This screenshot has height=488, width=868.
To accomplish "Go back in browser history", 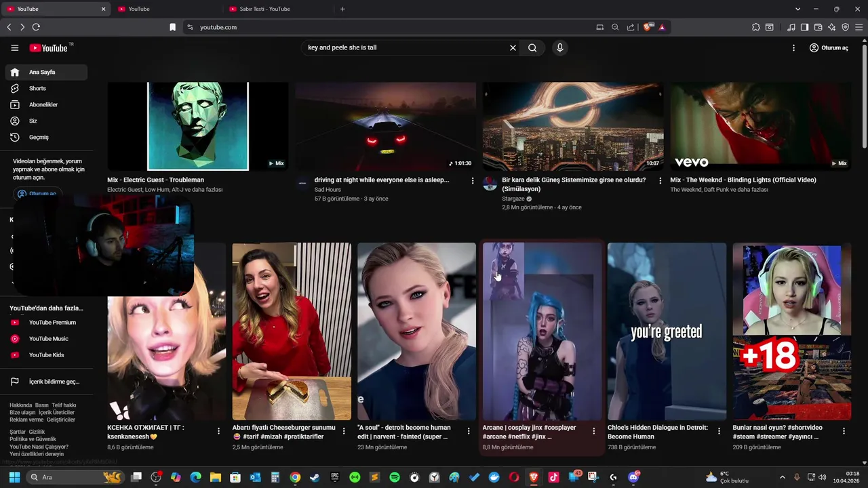I will (x=9, y=27).
